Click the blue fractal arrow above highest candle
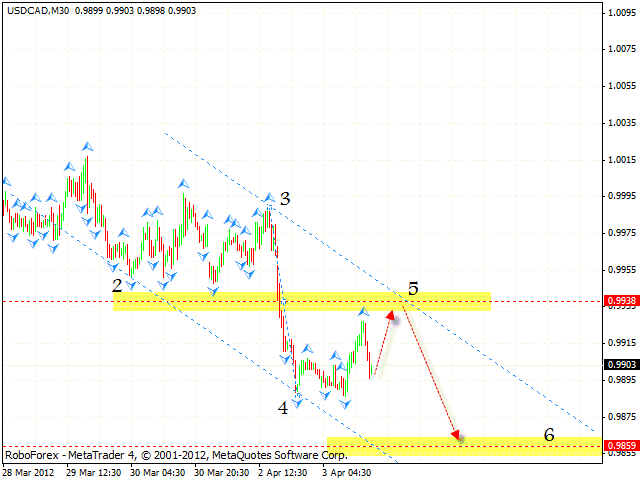The height and width of the screenshot is (480, 640). click(87, 146)
